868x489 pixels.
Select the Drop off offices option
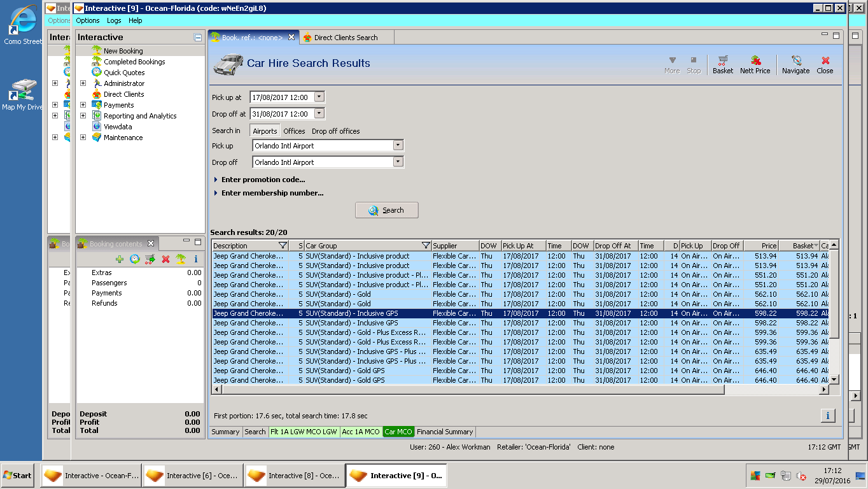(335, 131)
